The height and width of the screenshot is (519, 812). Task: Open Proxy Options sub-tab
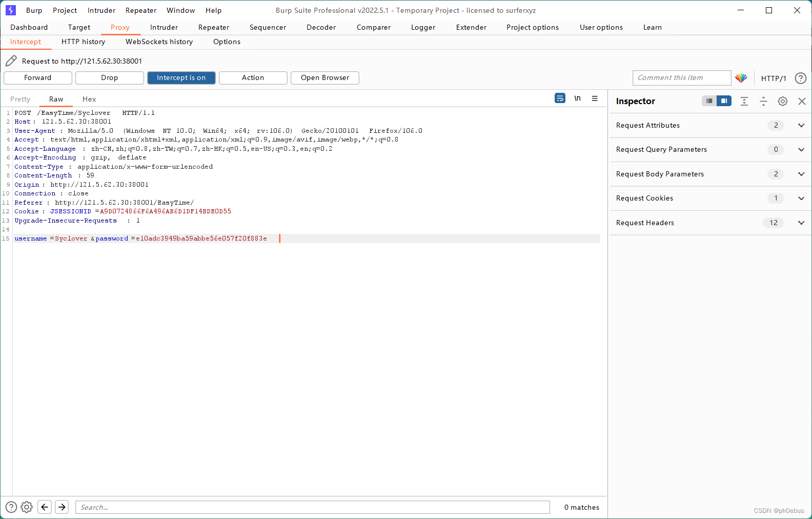coord(227,42)
